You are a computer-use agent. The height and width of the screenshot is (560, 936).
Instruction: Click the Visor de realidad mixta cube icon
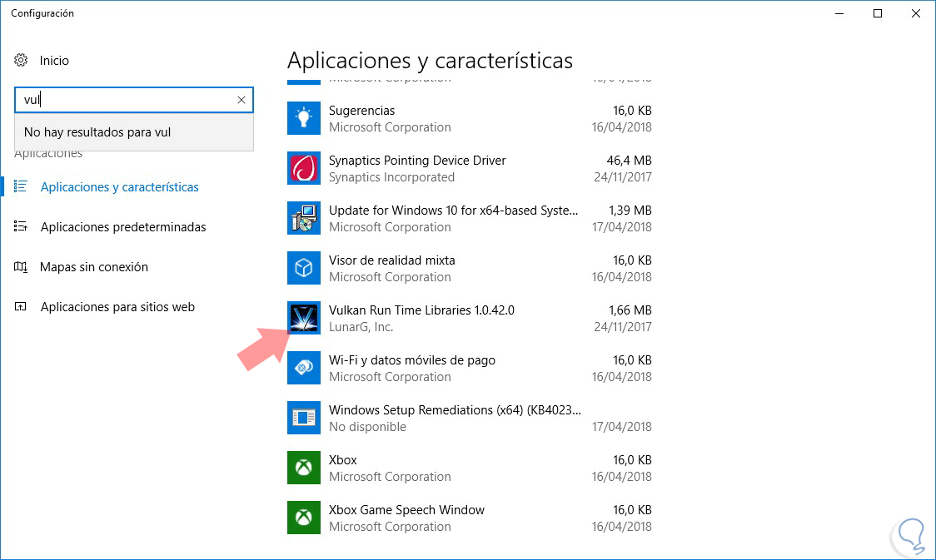[304, 268]
